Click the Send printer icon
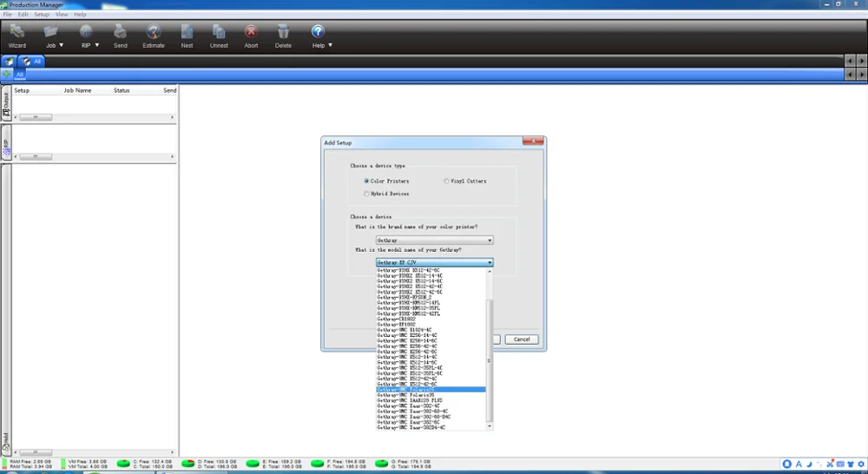The height and width of the screenshot is (474, 868). click(120, 31)
